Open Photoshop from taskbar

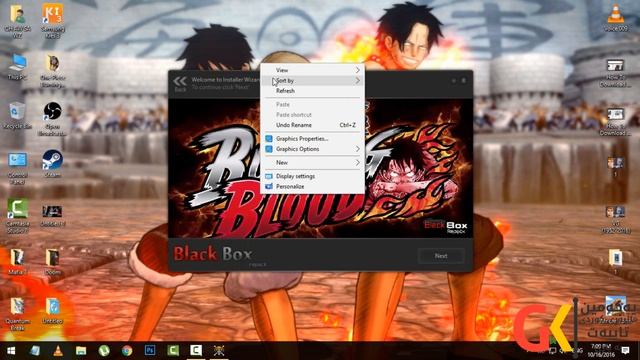[150, 350]
